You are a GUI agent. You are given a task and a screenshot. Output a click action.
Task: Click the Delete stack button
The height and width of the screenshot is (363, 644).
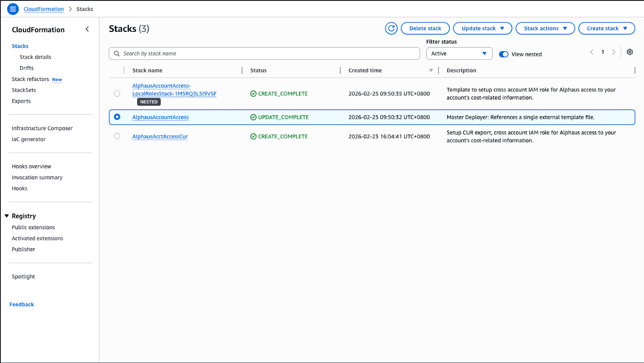point(425,28)
